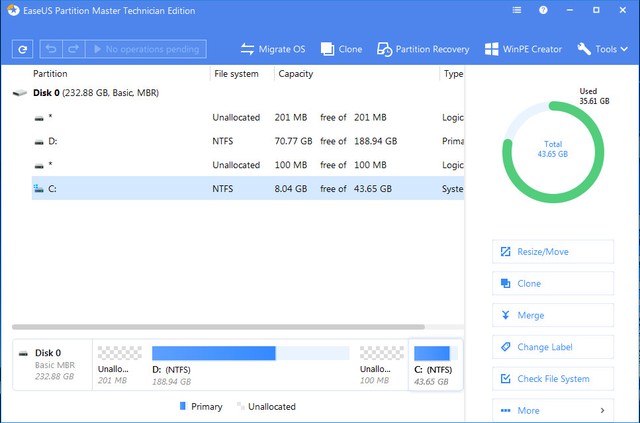Click the C: system drive icon in list
The image size is (640, 423).
39,188
